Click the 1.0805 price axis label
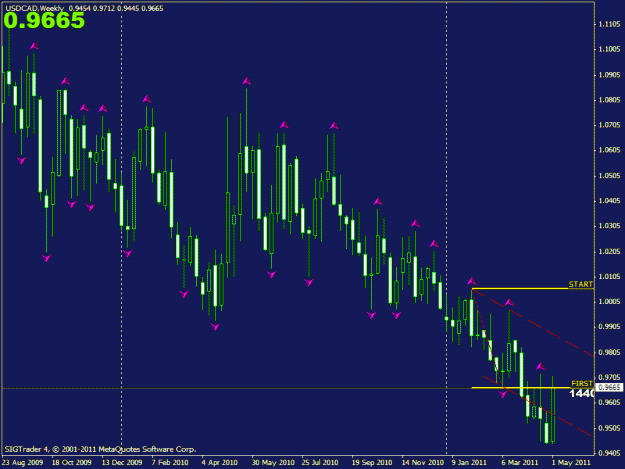 coord(609,100)
